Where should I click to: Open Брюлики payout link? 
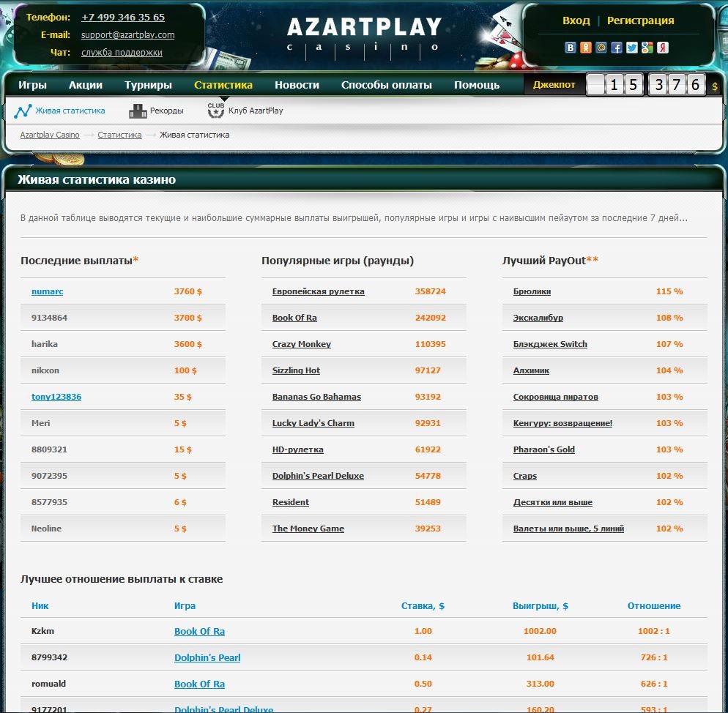click(x=532, y=291)
